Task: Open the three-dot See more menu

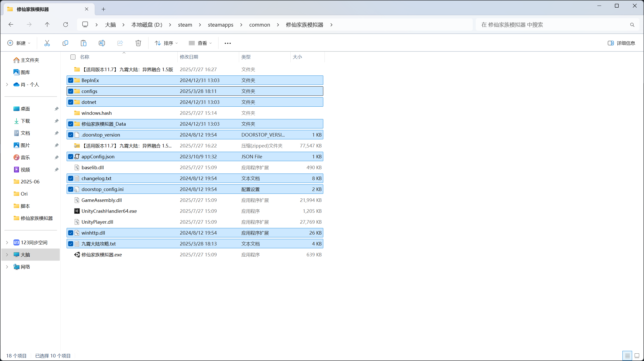Action: [x=228, y=43]
